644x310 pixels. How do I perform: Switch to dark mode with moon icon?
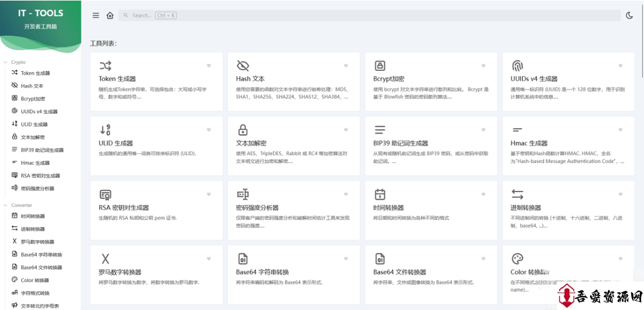point(629,16)
